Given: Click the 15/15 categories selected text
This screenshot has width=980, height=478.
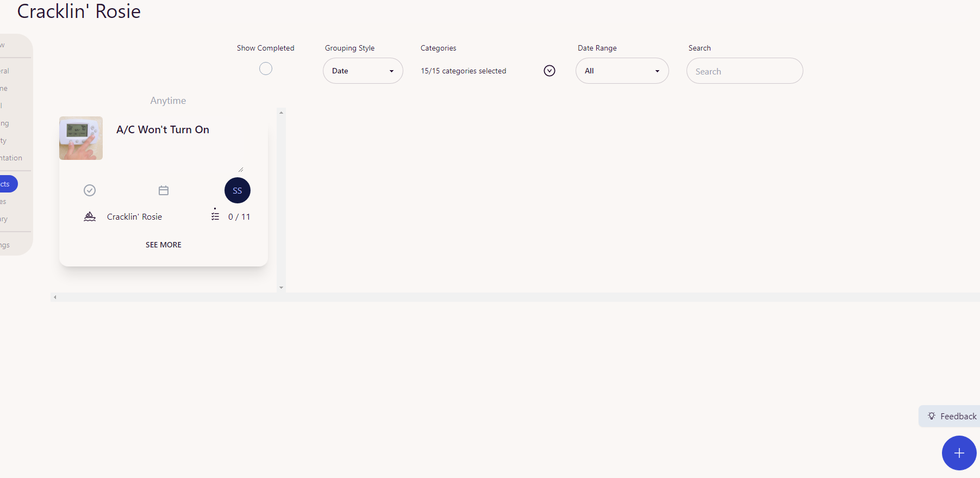Looking at the screenshot, I should (464, 71).
